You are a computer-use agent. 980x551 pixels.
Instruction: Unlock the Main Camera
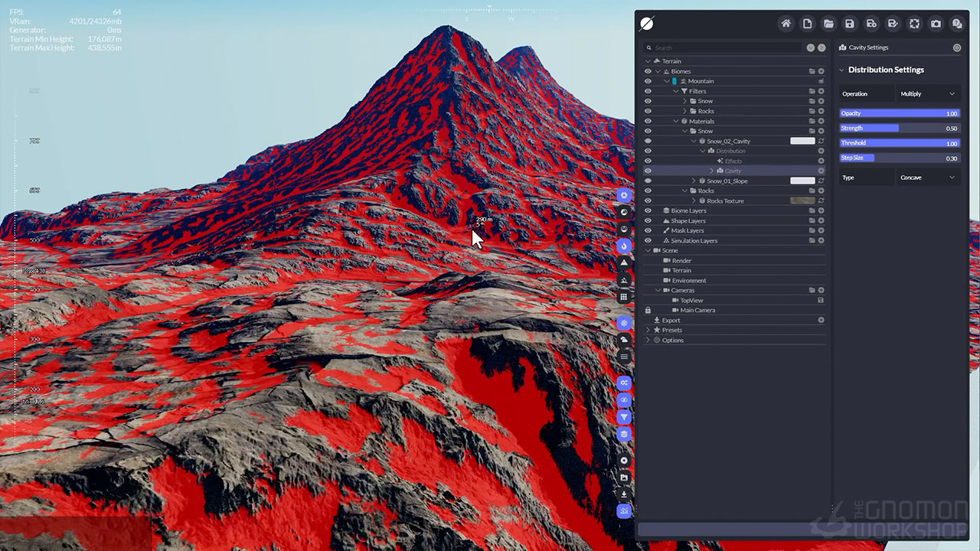[648, 310]
